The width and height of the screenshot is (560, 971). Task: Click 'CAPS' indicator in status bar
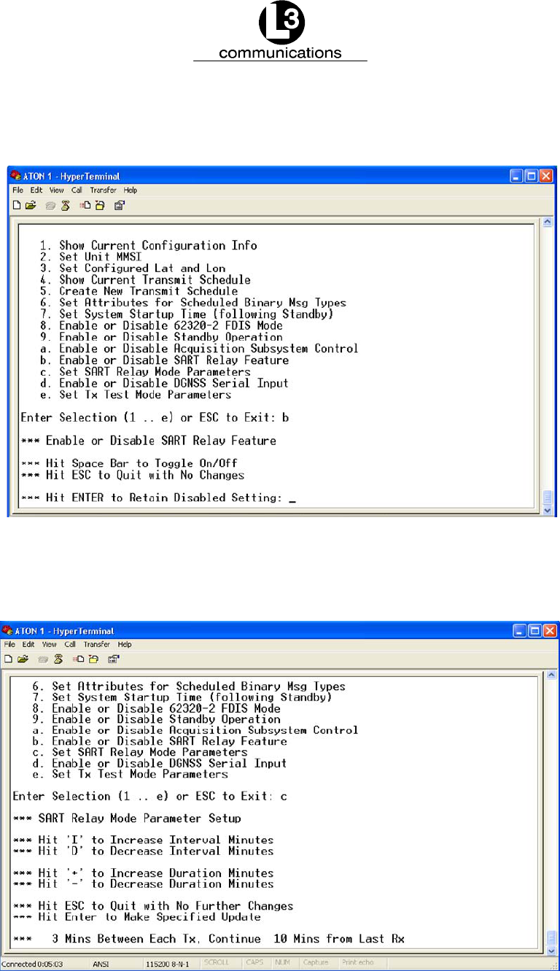254,964
